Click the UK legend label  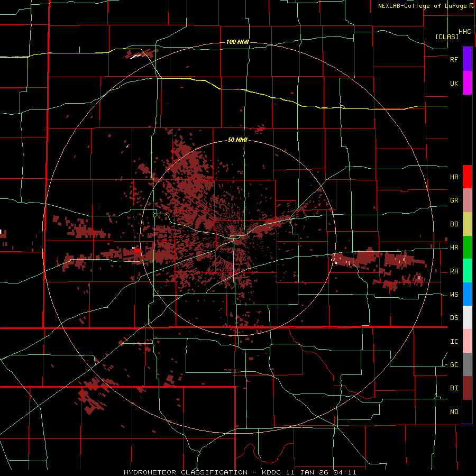[454, 84]
